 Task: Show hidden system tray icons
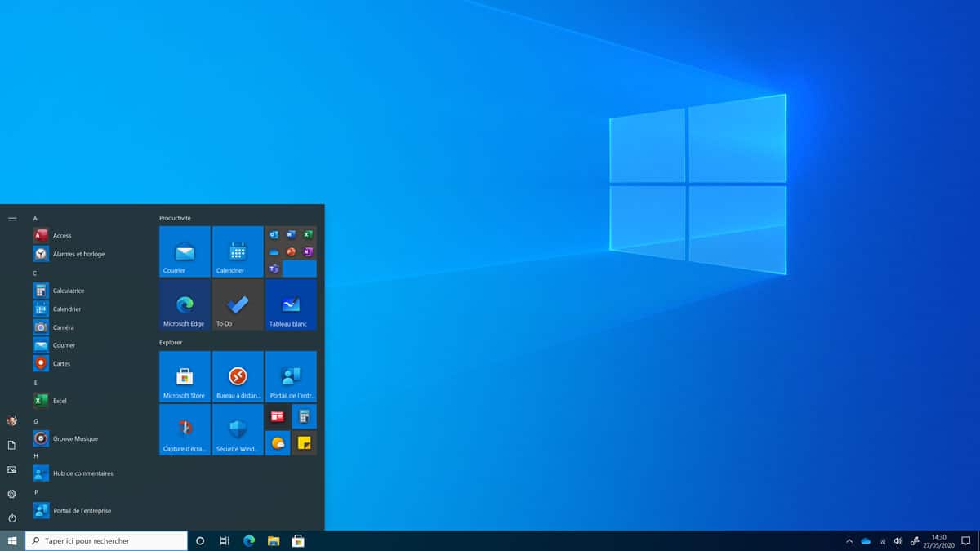(x=849, y=541)
